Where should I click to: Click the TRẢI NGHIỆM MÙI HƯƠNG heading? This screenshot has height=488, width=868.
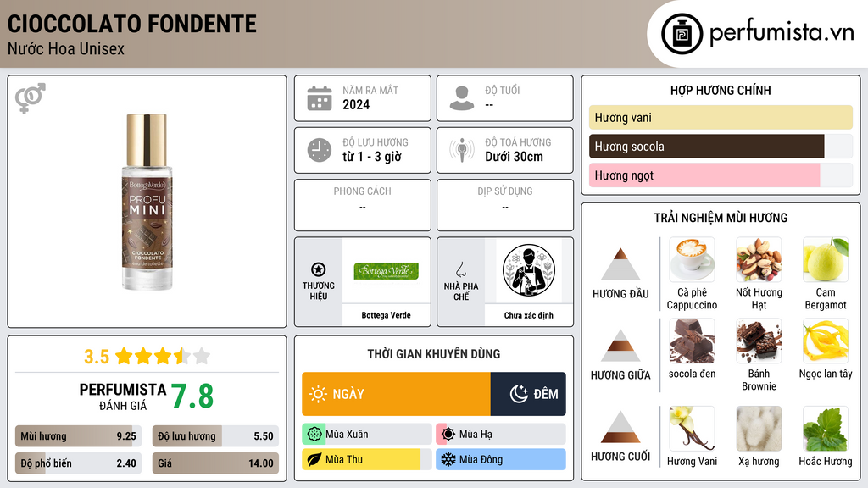point(721,218)
